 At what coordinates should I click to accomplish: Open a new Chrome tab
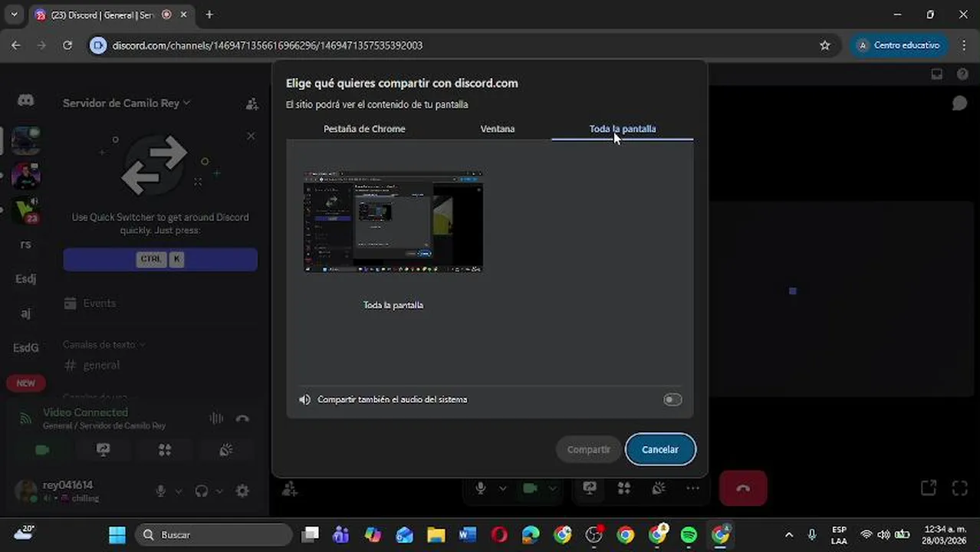coord(209,15)
